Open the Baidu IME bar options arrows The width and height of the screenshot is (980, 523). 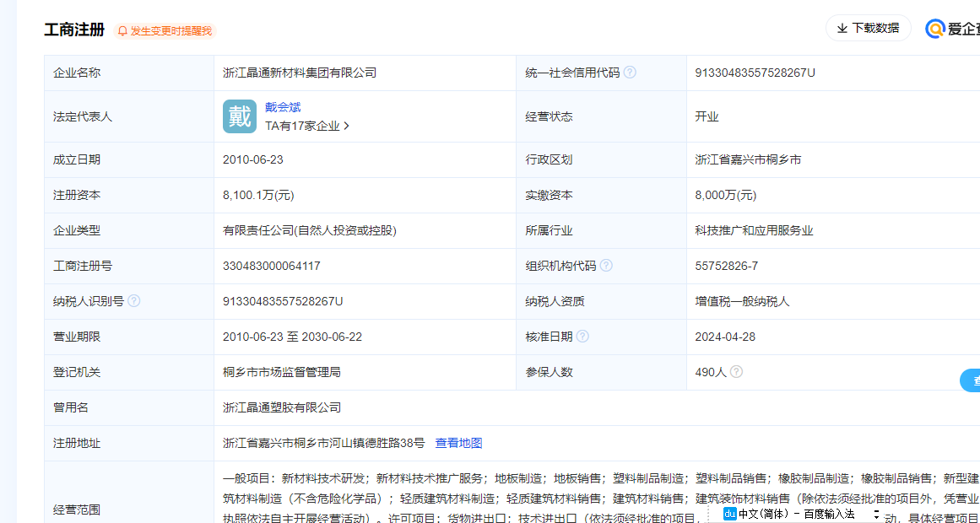(x=876, y=514)
